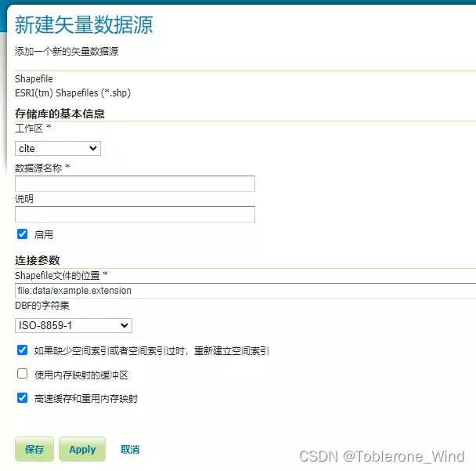This screenshot has width=476, height=471.
Task: Open the 工作区 dropdown showing cite
Action: pos(58,149)
